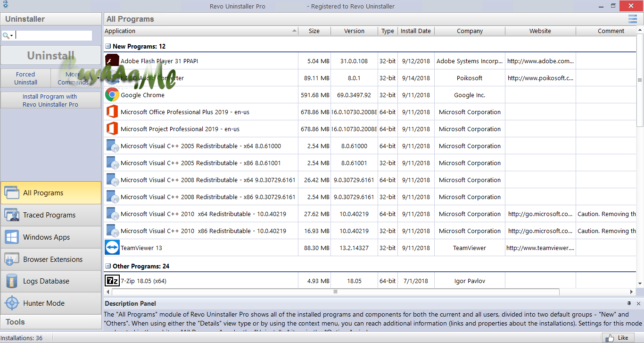Screen dimensions: 644x343
Task: Click icon of Visual C++ 2010 x86 Redistributable
Action: (112, 231)
